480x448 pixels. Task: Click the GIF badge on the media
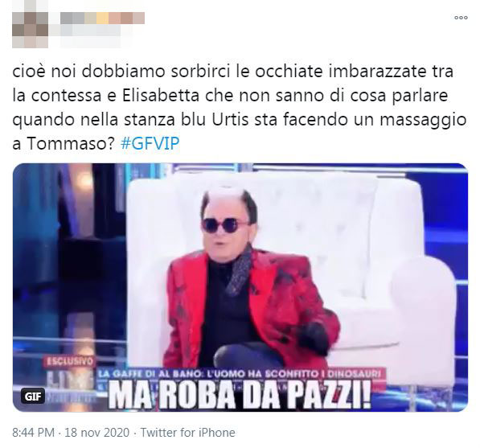[33, 397]
